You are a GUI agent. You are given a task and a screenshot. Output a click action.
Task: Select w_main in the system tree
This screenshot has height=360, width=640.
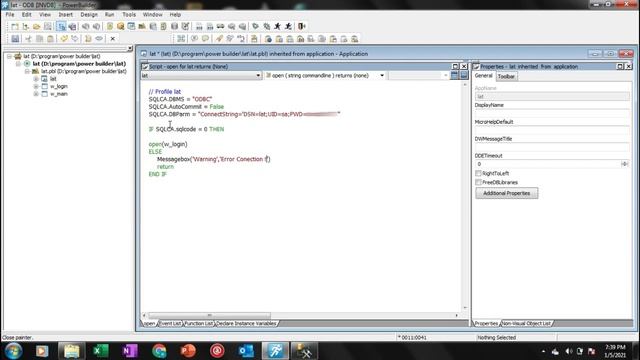pos(59,93)
